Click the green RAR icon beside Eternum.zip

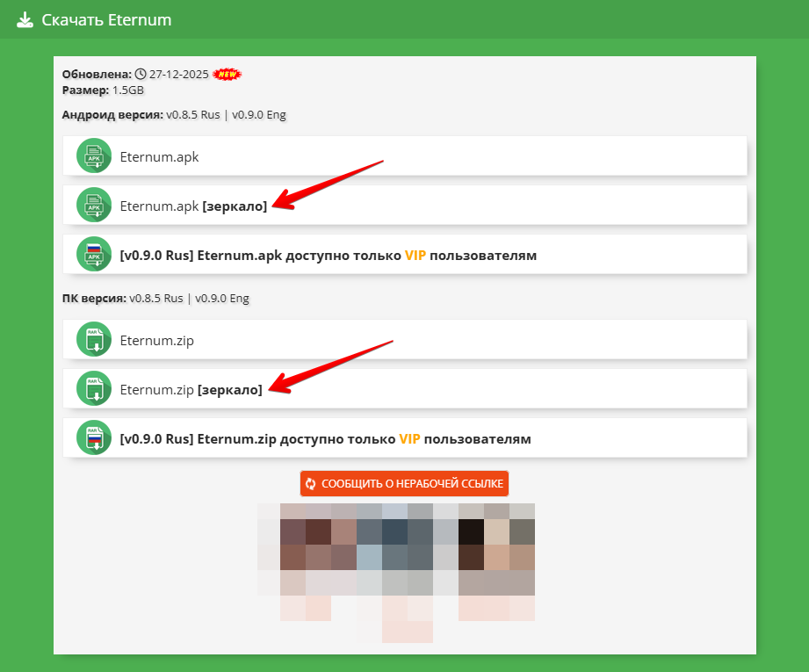(x=94, y=340)
